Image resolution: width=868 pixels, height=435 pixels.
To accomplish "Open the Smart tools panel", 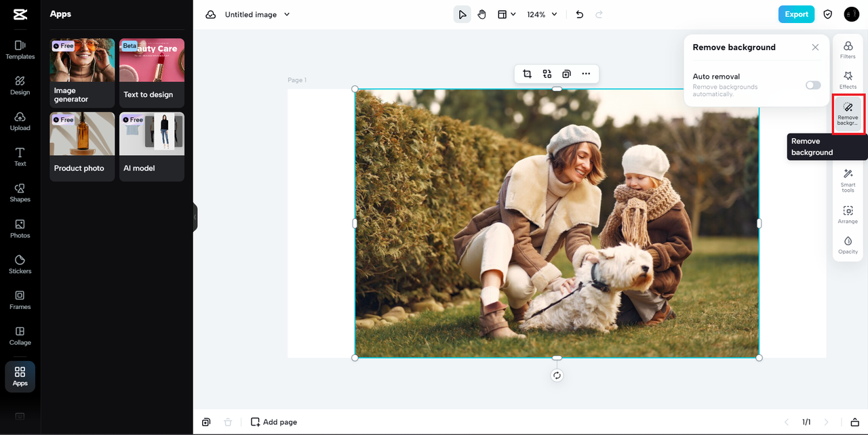I will point(848,181).
